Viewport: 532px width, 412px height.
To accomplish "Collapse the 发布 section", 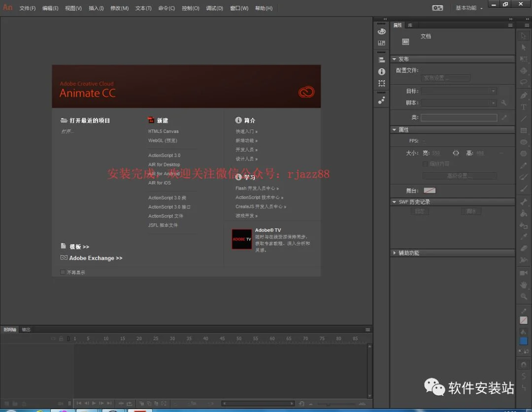I will tap(394, 59).
